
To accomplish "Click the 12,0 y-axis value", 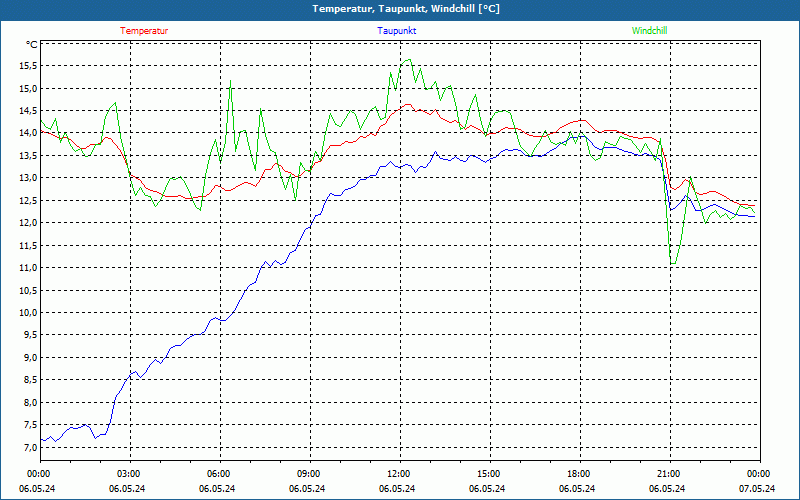I will (x=29, y=222).
